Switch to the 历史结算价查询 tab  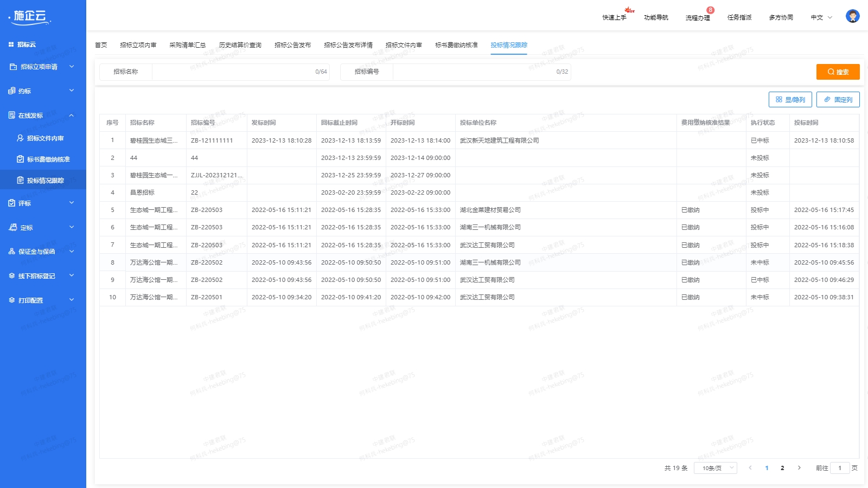(x=240, y=45)
